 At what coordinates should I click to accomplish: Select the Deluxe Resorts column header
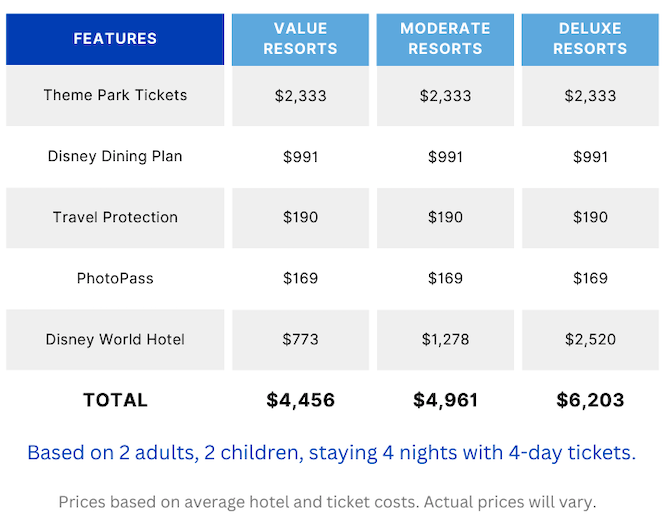pyautogui.click(x=590, y=39)
